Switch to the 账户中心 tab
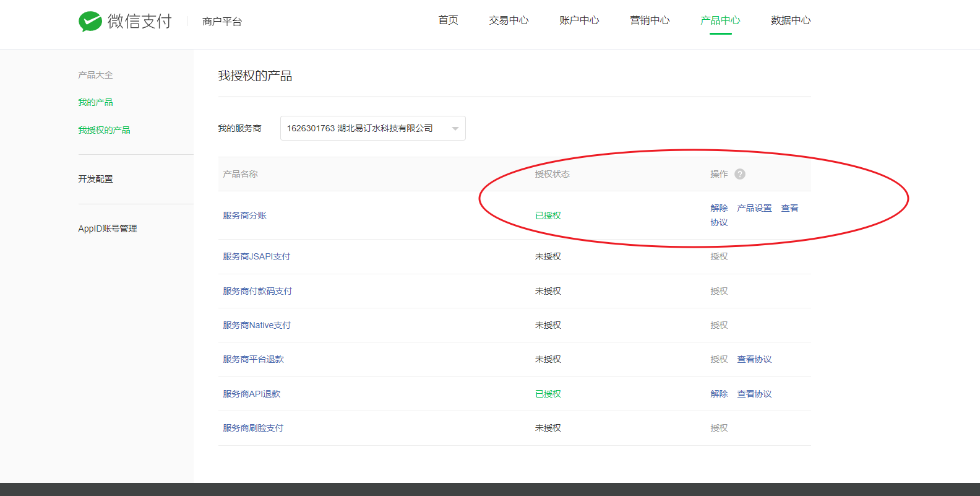Screen dimensions: 980x496 (x=579, y=20)
